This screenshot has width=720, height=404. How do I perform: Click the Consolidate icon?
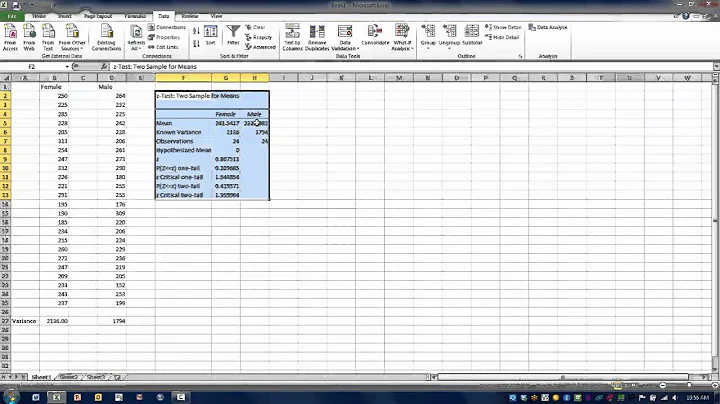point(375,36)
